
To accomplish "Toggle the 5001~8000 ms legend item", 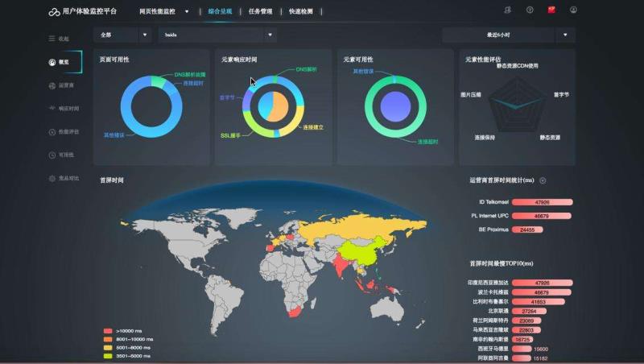I will tap(108, 347).
